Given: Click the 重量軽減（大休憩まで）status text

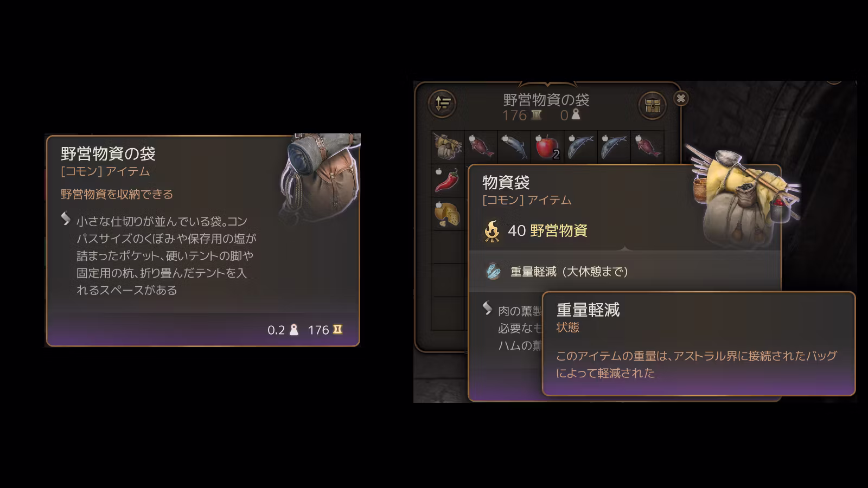Looking at the screenshot, I should pos(569,272).
